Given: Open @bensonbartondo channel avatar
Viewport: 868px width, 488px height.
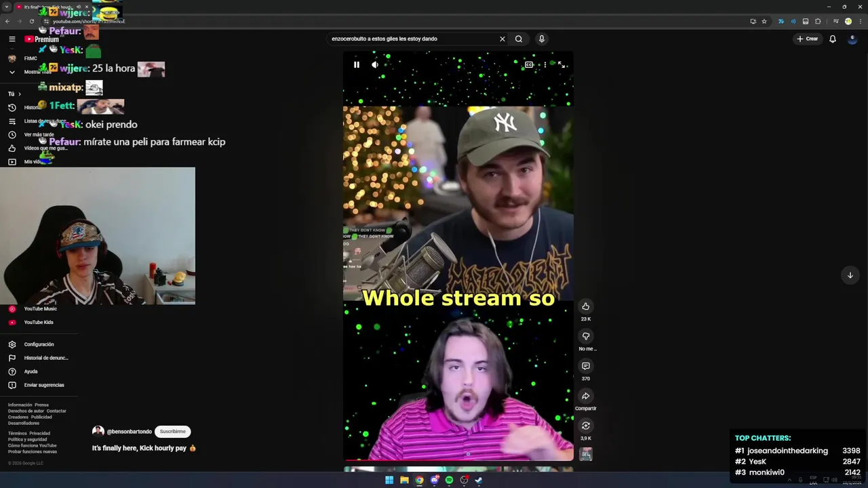Looking at the screenshot, I should point(98,432).
